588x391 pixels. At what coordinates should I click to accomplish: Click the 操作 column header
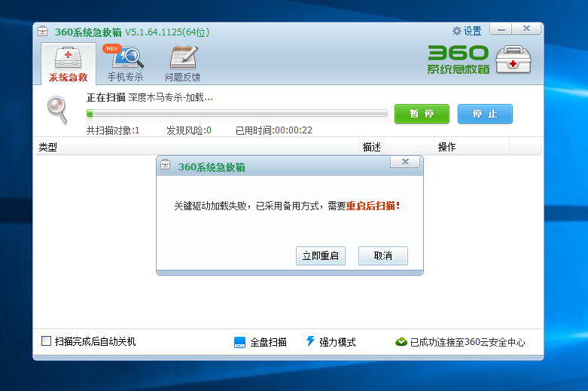click(472, 147)
